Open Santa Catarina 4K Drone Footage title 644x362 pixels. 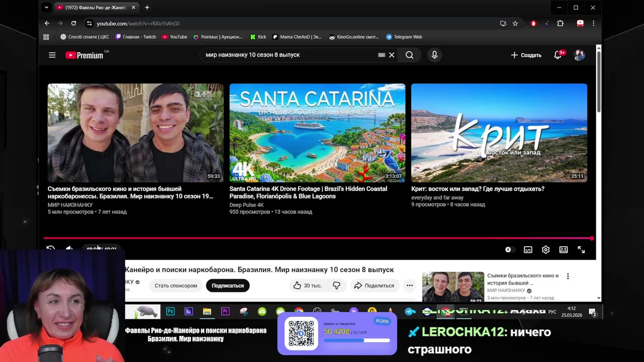[x=308, y=193]
